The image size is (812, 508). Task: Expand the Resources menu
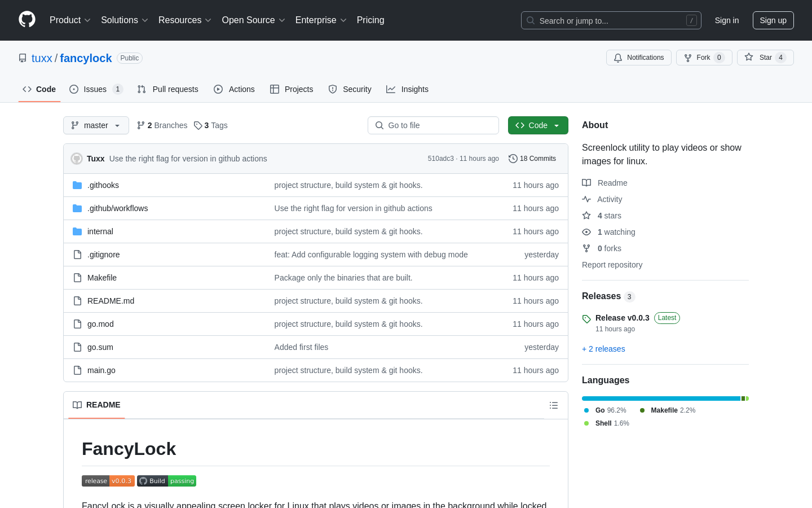pyautogui.click(x=185, y=20)
